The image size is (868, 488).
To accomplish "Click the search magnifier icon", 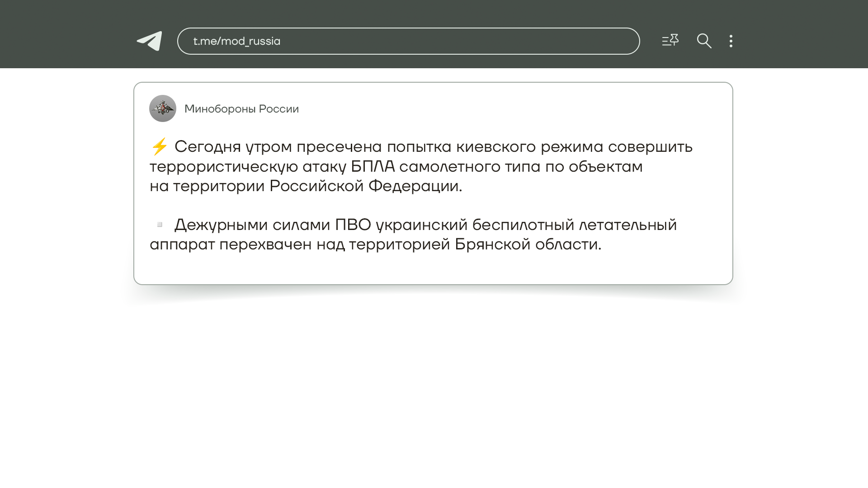I will [704, 41].
